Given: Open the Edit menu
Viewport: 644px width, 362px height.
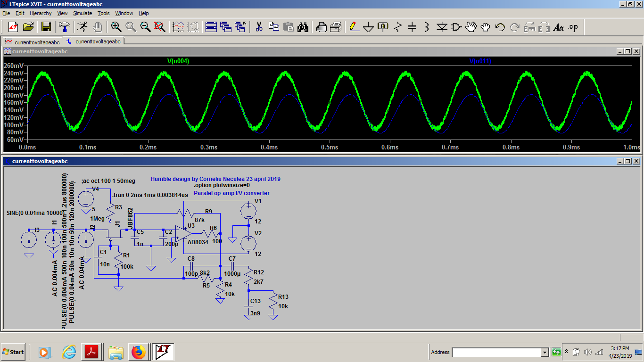Looking at the screenshot, I should (x=20, y=13).
